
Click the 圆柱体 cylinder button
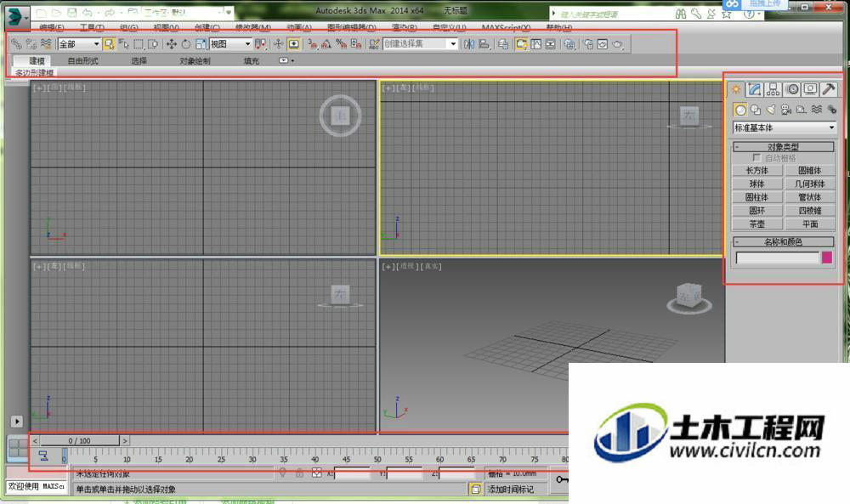[x=756, y=197]
